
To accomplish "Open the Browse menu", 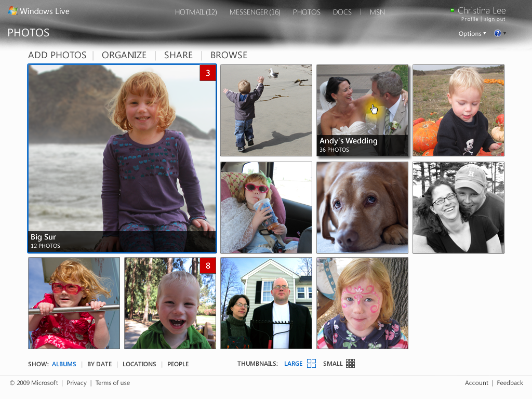I will tap(229, 55).
